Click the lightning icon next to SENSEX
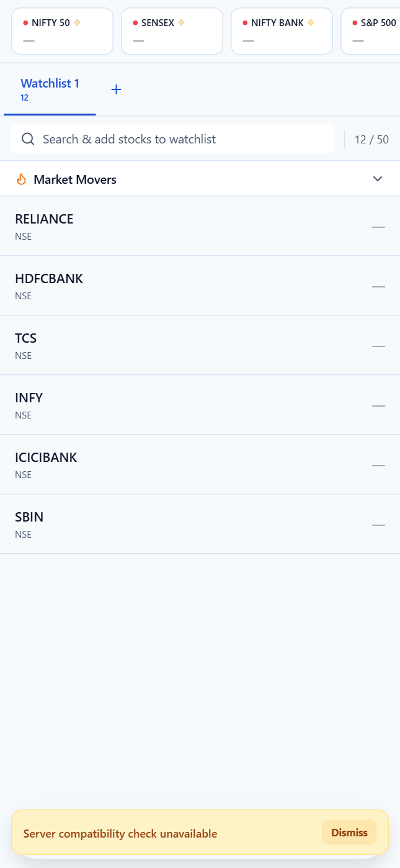The image size is (400, 868). tap(182, 22)
